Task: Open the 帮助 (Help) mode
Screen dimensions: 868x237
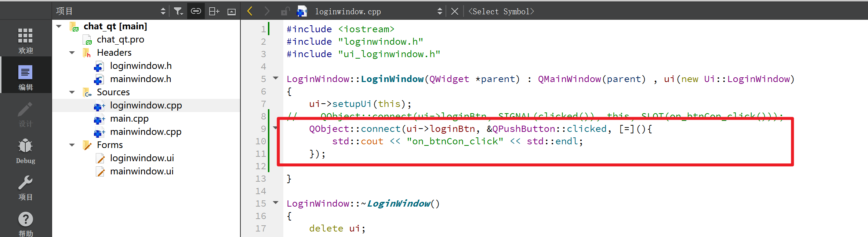Action: [25, 223]
